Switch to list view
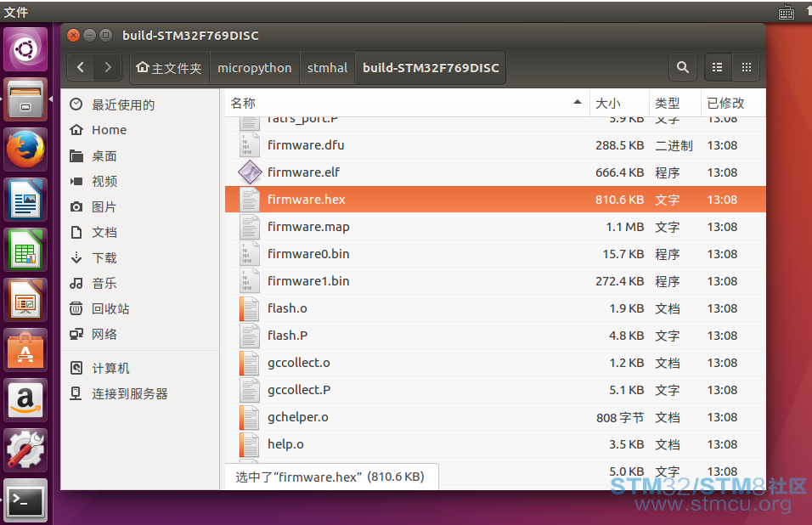The height and width of the screenshot is (525, 812). pos(717,67)
